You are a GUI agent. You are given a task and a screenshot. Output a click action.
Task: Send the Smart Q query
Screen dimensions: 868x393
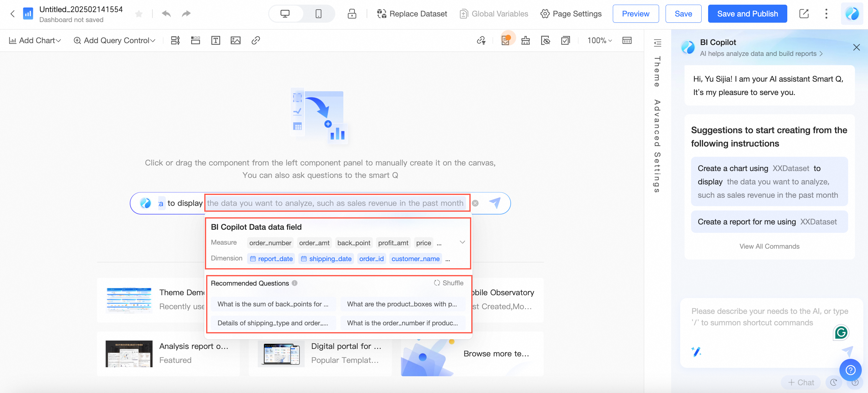tap(495, 203)
